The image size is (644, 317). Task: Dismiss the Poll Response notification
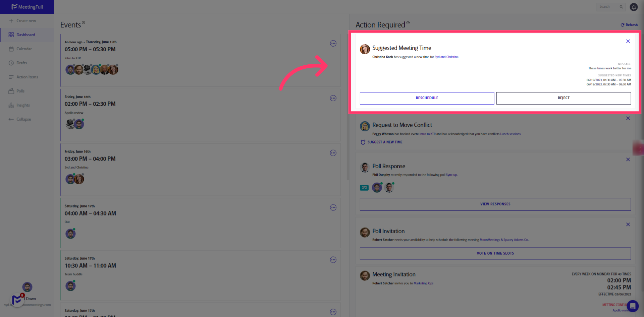coord(628,160)
